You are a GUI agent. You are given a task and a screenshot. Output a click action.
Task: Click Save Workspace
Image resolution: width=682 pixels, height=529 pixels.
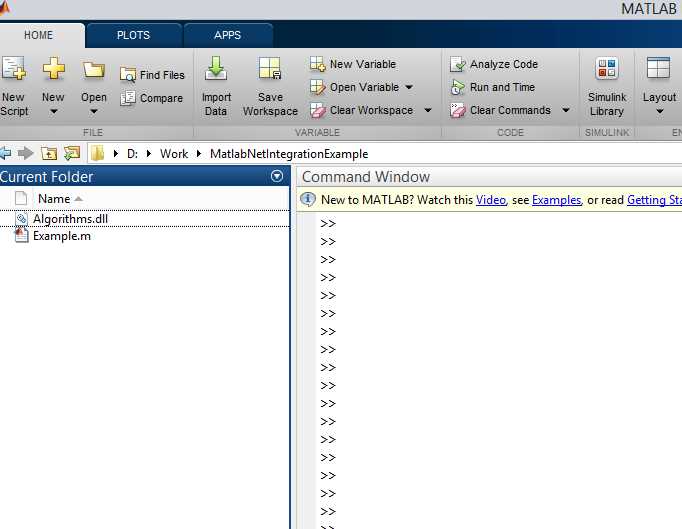tap(270, 86)
